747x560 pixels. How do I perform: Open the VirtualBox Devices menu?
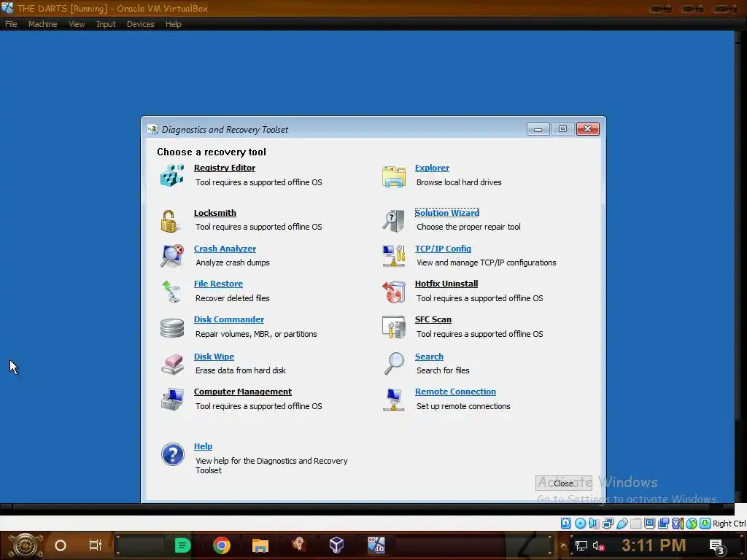coord(141,24)
